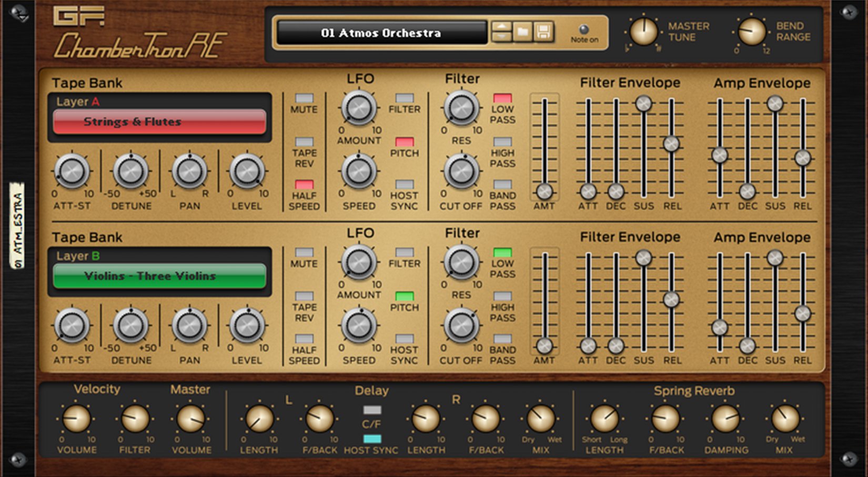Click the Spring Reverb Damping knob
Image resolution: width=868 pixels, height=477 pixels.
tap(726, 419)
